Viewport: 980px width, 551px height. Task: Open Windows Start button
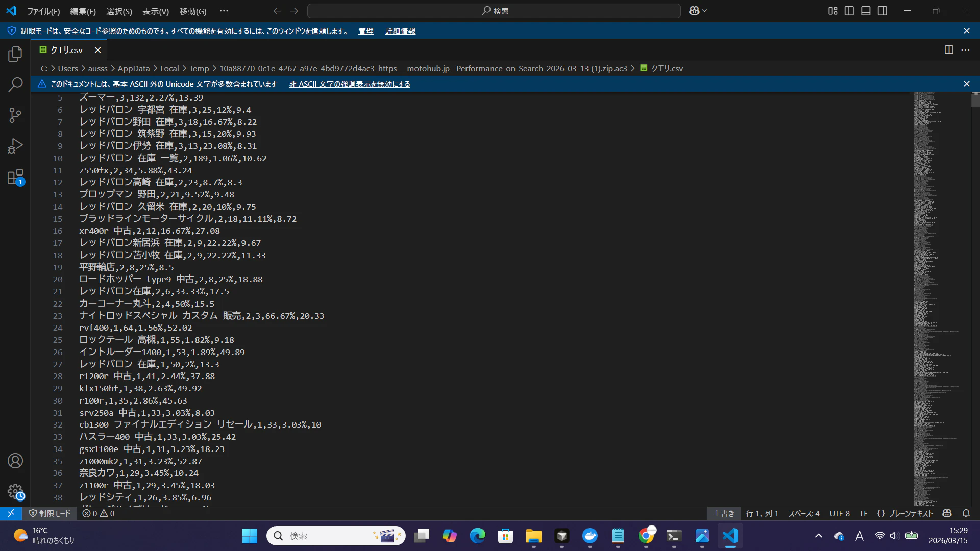tap(250, 536)
